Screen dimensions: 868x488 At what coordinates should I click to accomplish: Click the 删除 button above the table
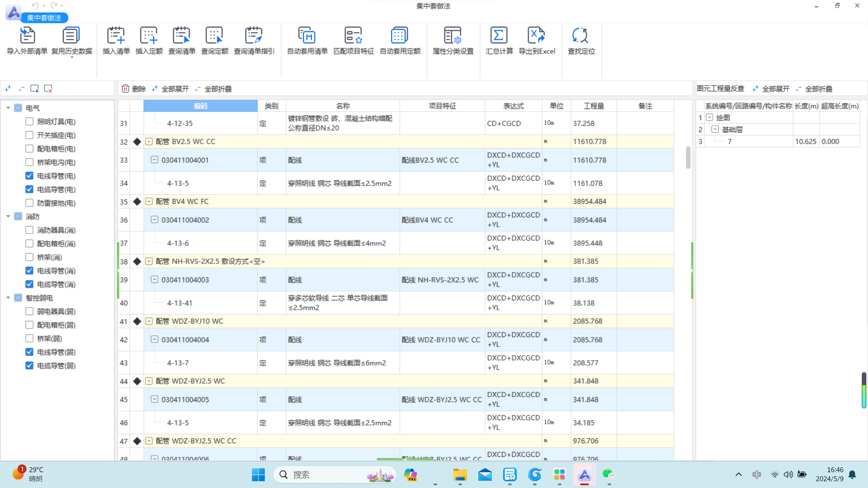pyautogui.click(x=134, y=89)
